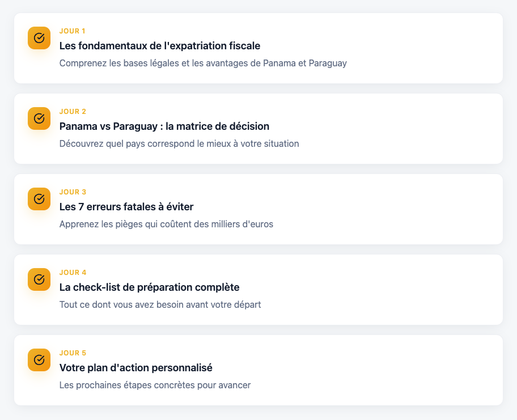Click description 'Comprenez les bases légales' text
The height and width of the screenshot is (420, 517).
click(x=202, y=63)
